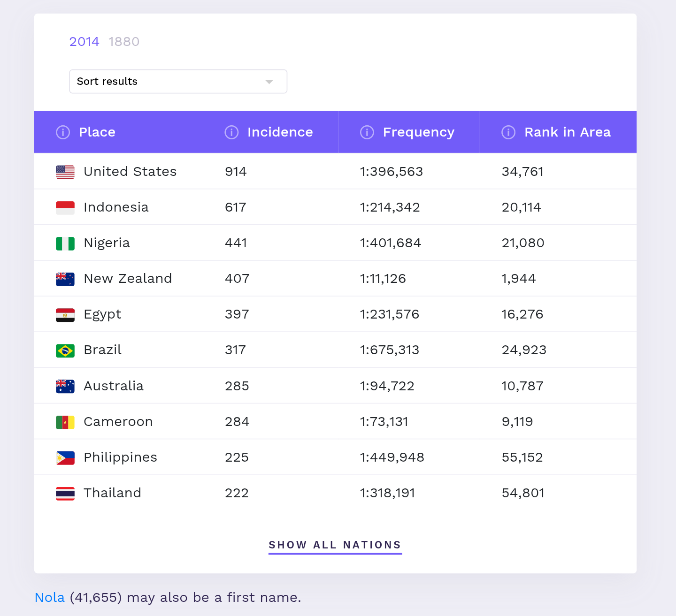Select the United States place name
The height and width of the screenshot is (616, 676).
point(130,172)
